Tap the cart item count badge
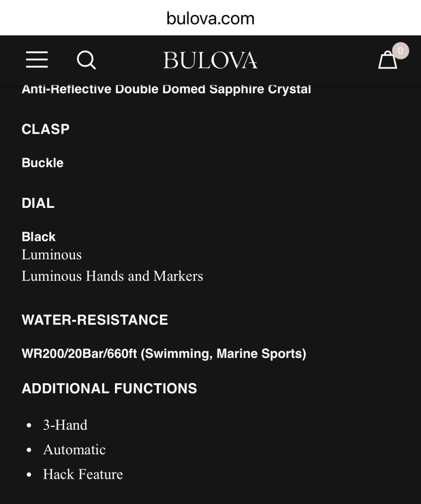421x504 pixels. 400,51
